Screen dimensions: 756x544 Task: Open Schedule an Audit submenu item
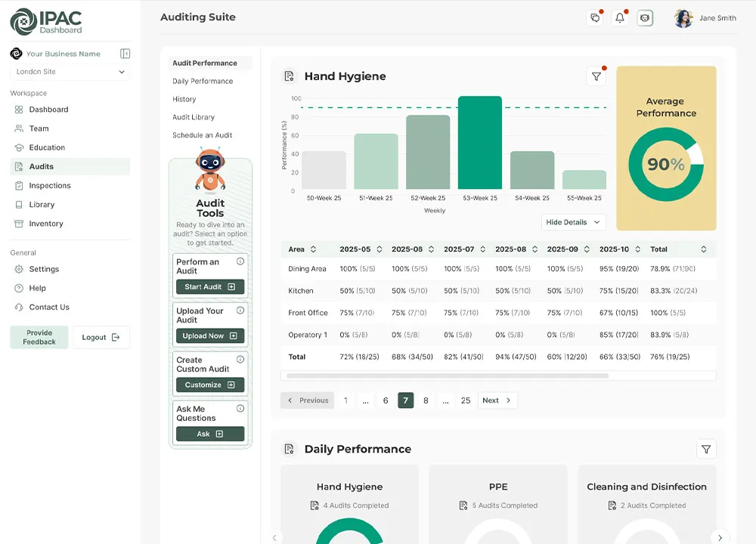(202, 135)
